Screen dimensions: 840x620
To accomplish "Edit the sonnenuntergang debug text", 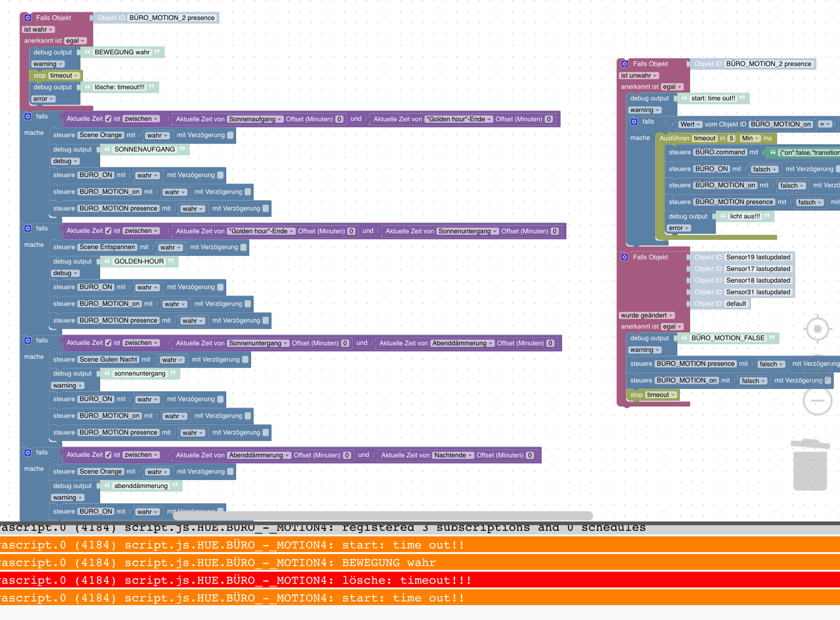I will coord(140,373).
